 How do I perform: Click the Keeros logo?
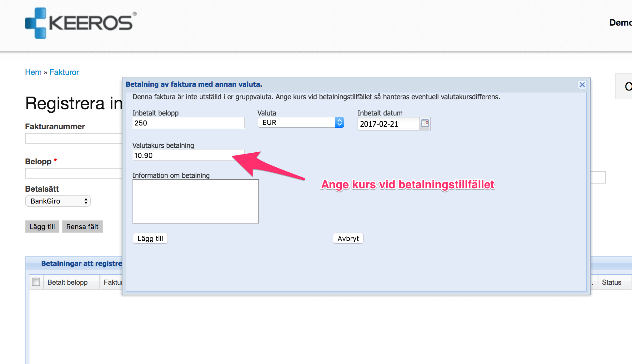tap(81, 23)
